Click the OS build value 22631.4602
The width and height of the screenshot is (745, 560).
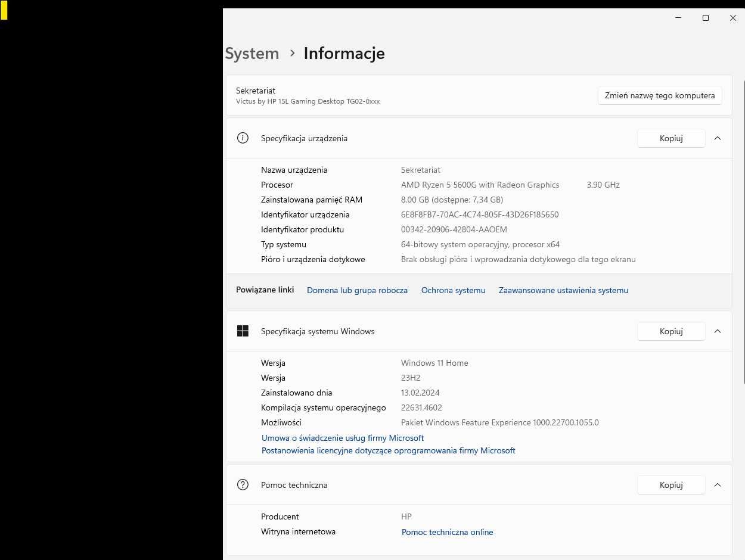coord(421,407)
